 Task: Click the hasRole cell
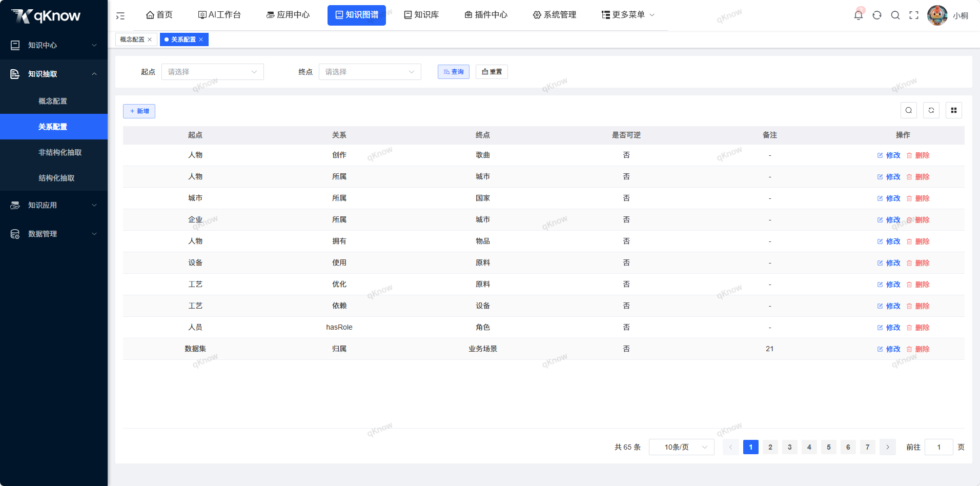[x=339, y=327]
